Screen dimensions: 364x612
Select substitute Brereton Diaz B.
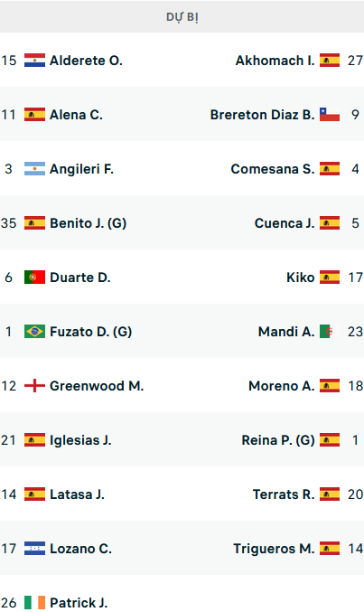coord(262,115)
